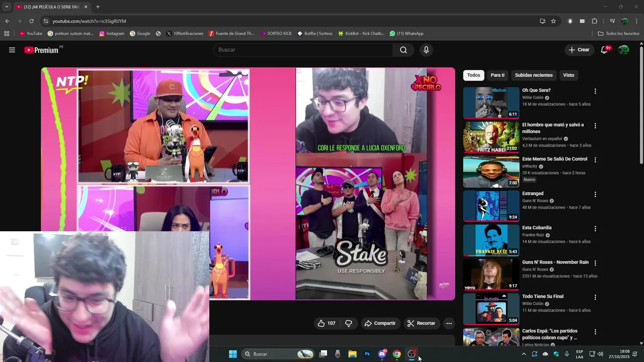Viewport: 644px width, 362px height.
Task: Click the taskbar Buscar search box
Action: pos(278,354)
